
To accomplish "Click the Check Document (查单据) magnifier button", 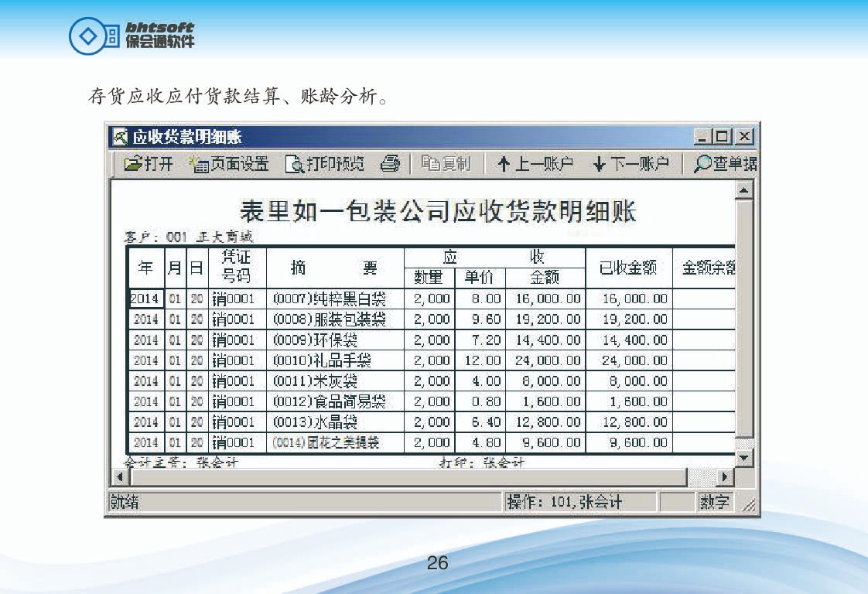I will coord(725,163).
